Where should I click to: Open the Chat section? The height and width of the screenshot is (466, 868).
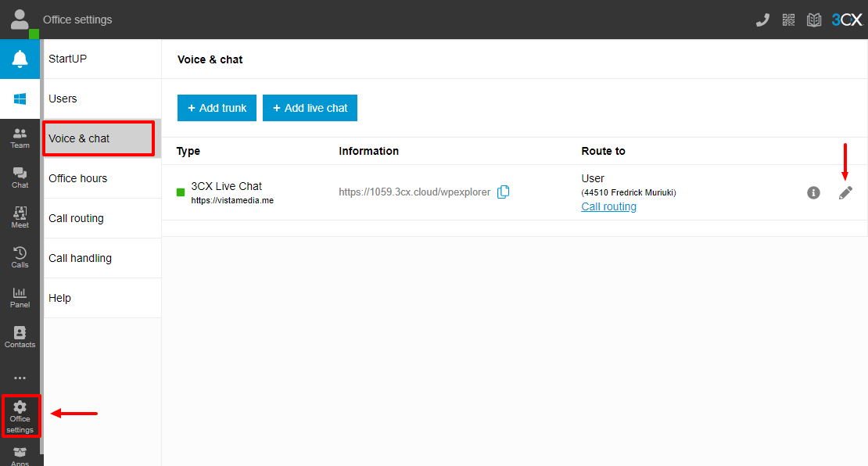click(x=20, y=178)
